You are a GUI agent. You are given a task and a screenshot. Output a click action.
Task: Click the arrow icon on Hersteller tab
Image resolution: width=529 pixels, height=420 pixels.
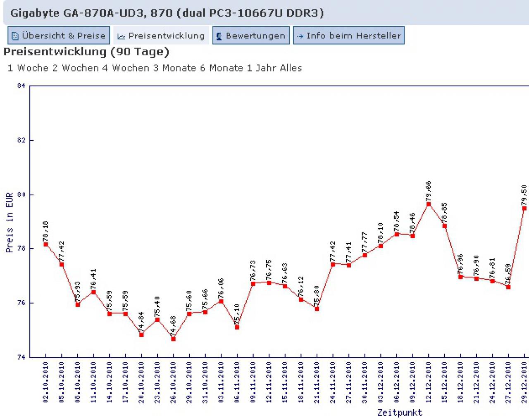click(300, 36)
